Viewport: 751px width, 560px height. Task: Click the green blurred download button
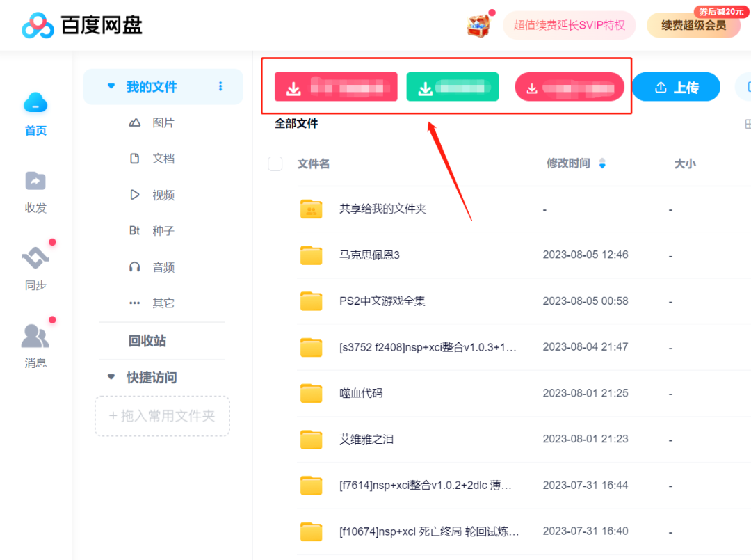click(x=452, y=87)
